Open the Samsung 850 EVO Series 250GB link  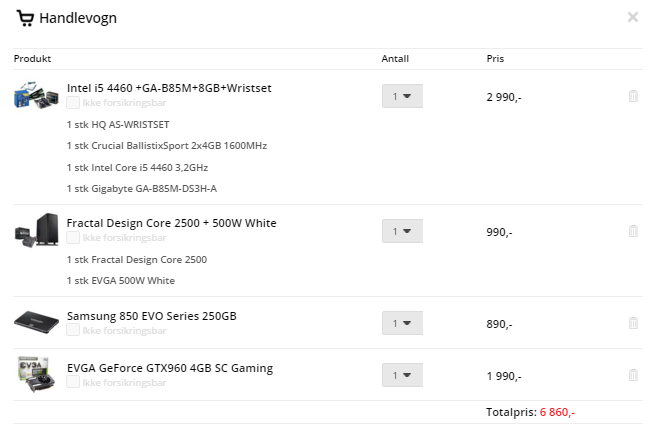(x=151, y=316)
